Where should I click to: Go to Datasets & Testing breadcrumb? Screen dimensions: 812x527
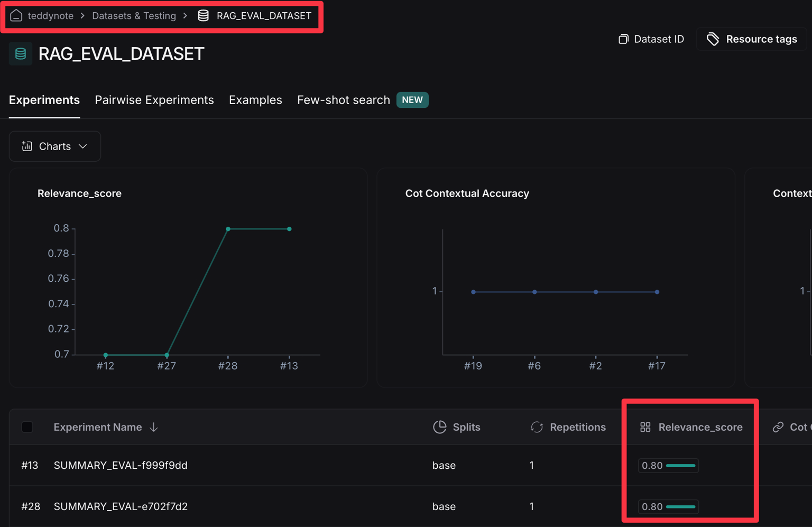134,16
